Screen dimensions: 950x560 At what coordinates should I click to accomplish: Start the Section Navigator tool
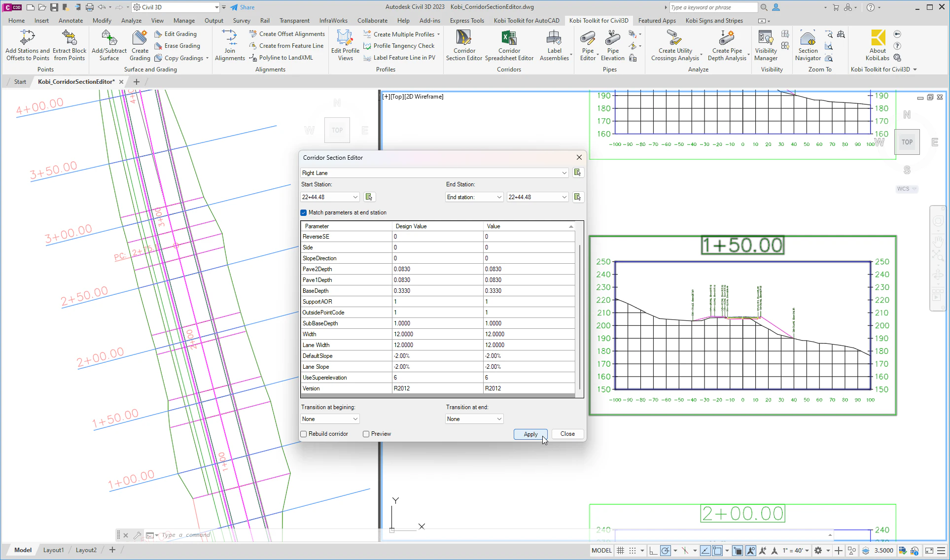[807, 45]
